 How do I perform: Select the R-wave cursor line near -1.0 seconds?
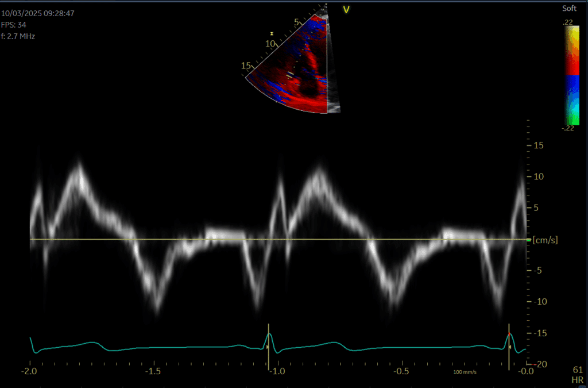[268, 345]
